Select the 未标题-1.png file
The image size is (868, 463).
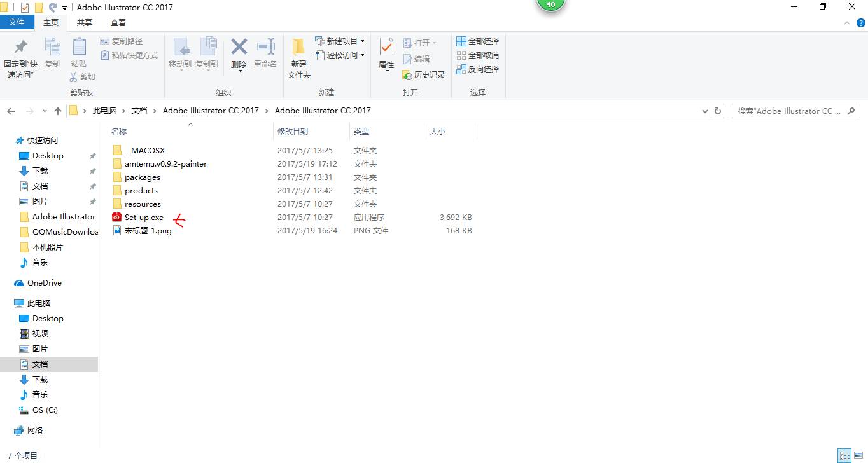coord(142,231)
